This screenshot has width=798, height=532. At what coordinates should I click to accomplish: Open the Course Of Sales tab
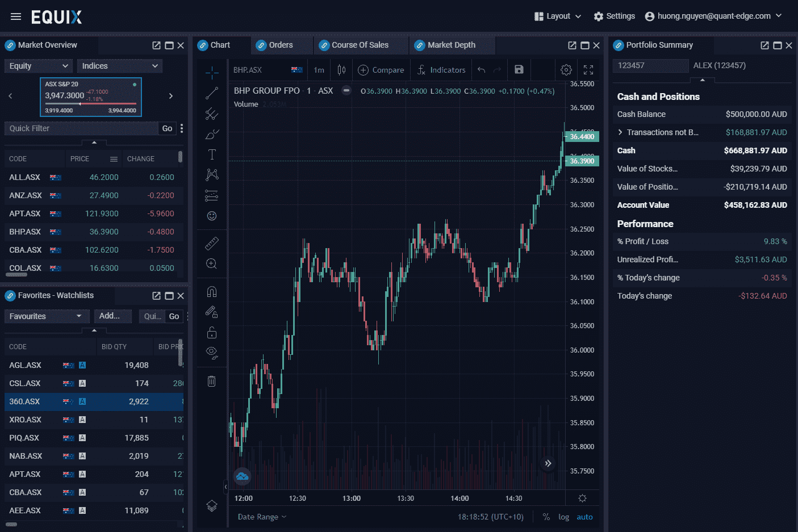point(360,45)
